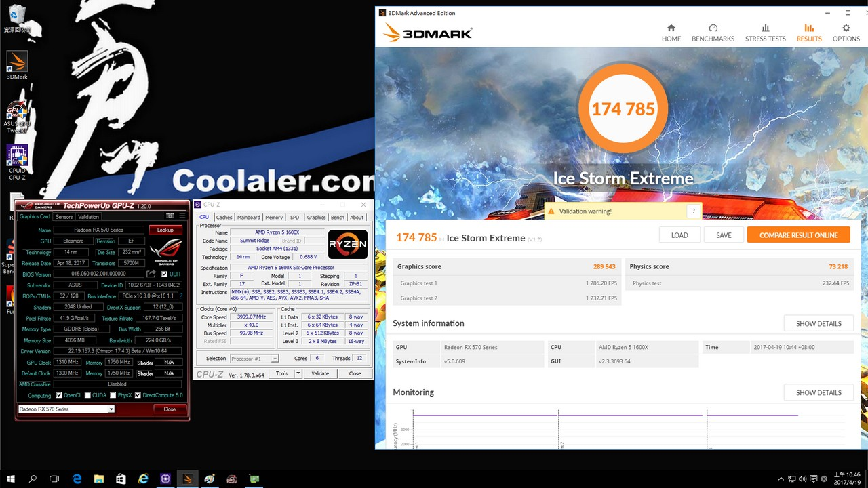Toggle the UEFI checkbox in GPU-Z
This screenshot has width=868, height=488.
pyautogui.click(x=164, y=274)
